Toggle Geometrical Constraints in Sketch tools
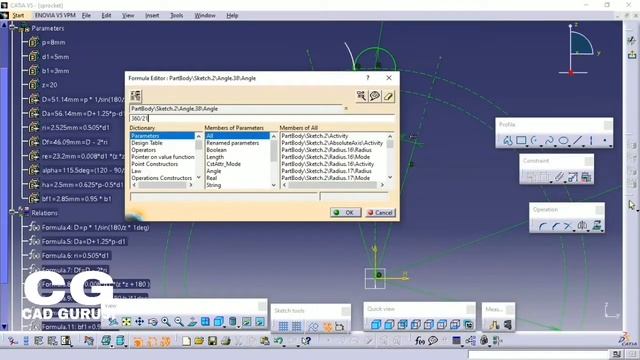Viewport: 640px width, 360px height. [x=327, y=326]
